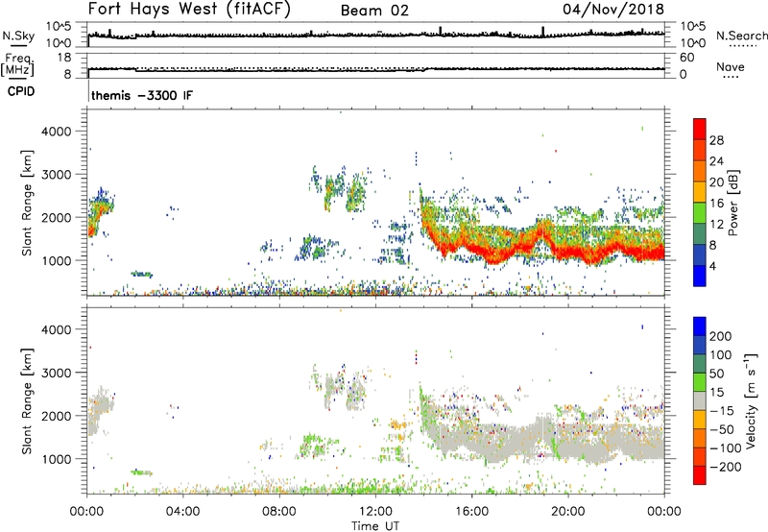
Task: Click the '16' value on power colorbar
Action: pyautogui.click(x=716, y=204)
